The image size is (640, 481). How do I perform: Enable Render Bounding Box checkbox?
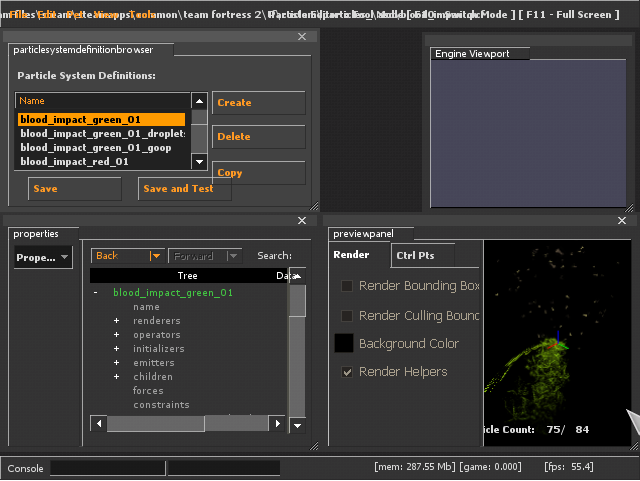[x=347, y=286]
